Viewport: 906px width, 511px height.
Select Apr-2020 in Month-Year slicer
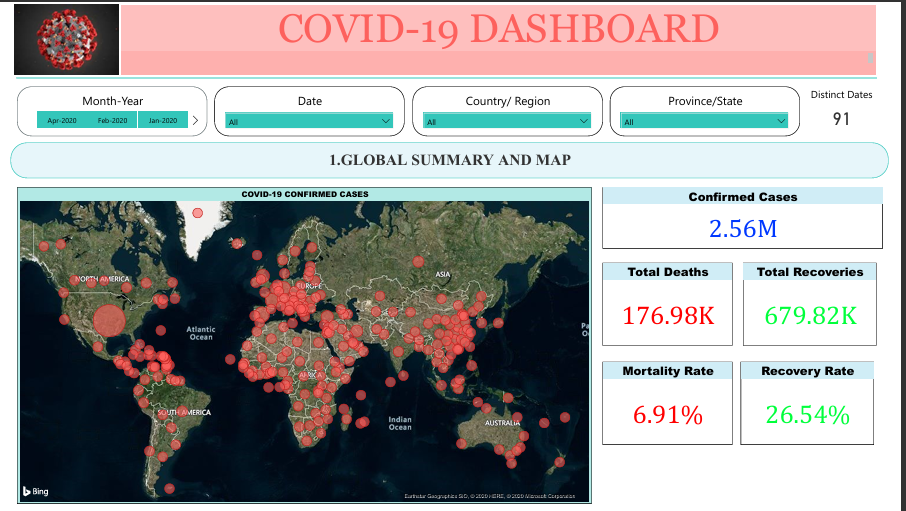pyautogui.click(x=62, y=121)
